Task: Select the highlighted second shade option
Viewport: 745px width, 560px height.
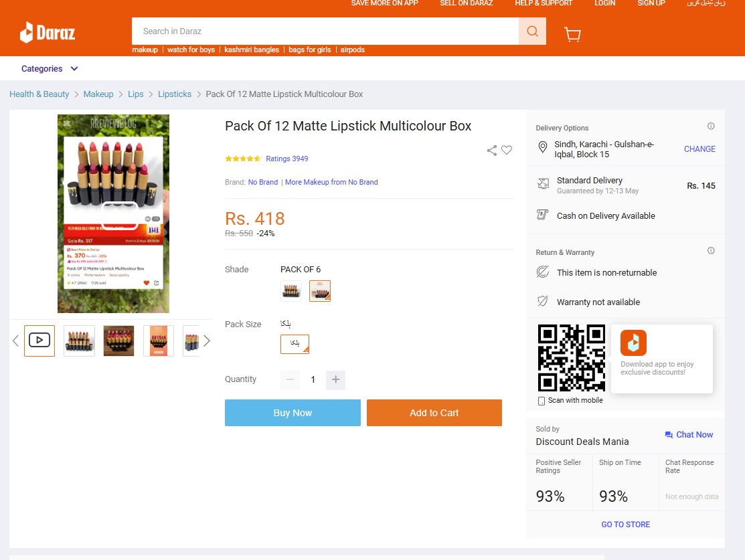Action: (x=320, y=290)
